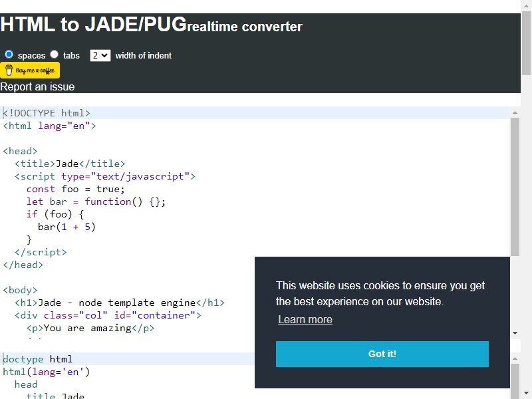The image size is (532, 399).
Task: Click the Buy me a coffee button
Action: coord(30,70)
